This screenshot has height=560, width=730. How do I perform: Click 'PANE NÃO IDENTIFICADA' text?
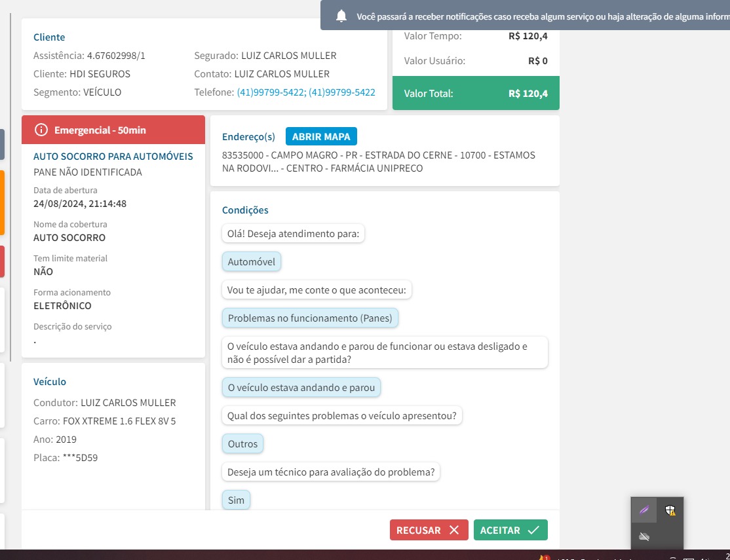88,172
